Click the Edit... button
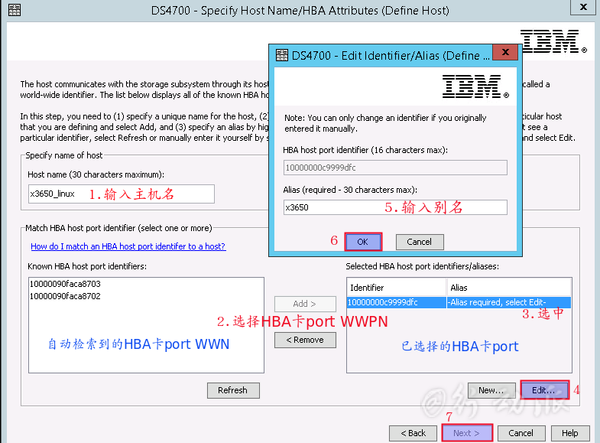Viewport: 600px width, 443px height. click(544, 390)
